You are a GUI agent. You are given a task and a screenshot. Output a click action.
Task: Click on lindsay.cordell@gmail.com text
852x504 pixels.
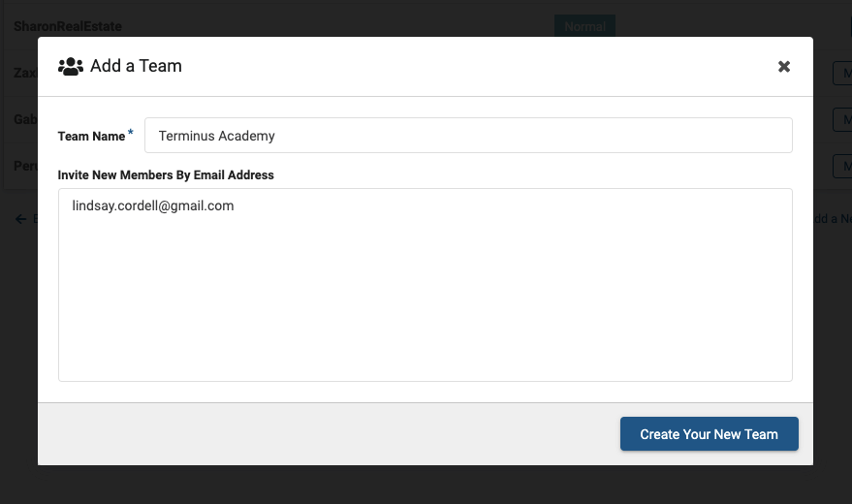153,205
